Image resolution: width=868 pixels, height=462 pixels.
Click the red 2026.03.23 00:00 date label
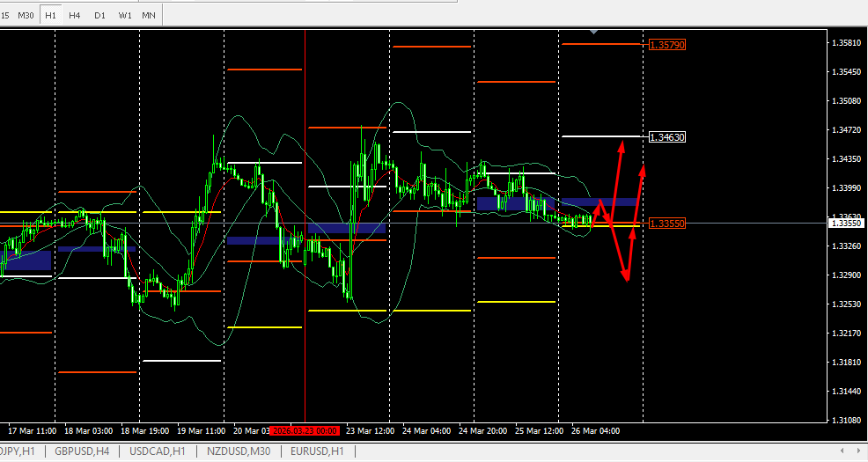point(305,431)
